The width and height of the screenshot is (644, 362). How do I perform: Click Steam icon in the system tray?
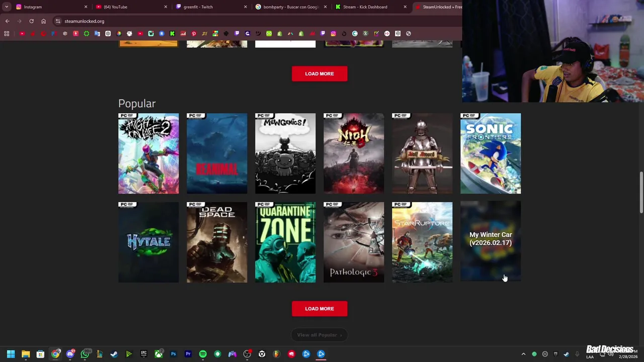pos(567,354)
